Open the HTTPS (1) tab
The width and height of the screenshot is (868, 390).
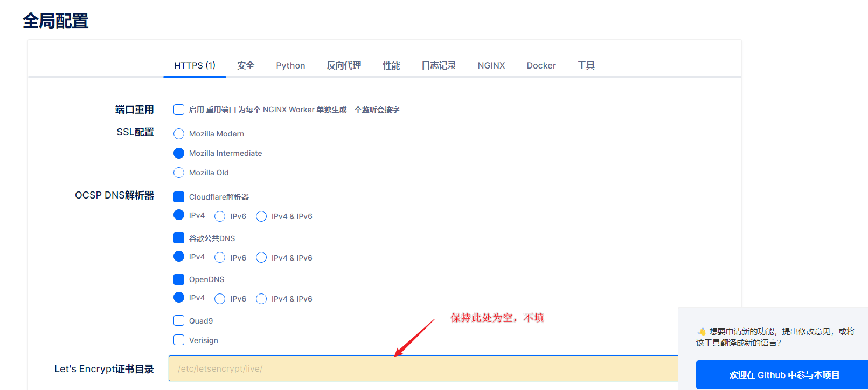195,65
